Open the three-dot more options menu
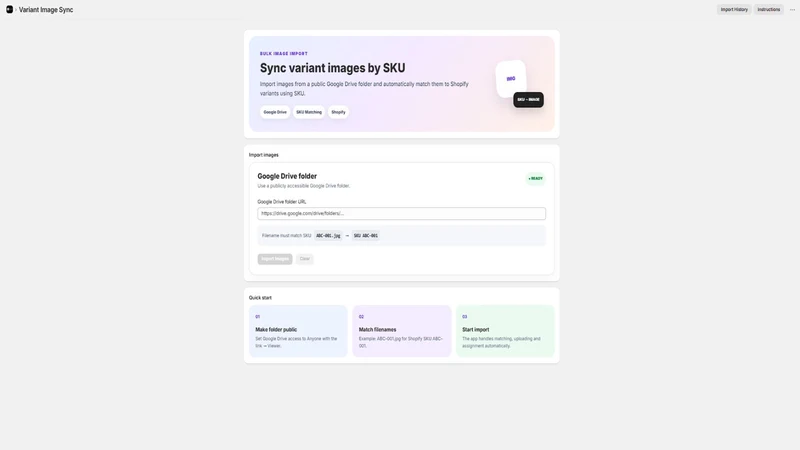The height and width of the screenshot is (450, 800). click(x=792, y=10)
